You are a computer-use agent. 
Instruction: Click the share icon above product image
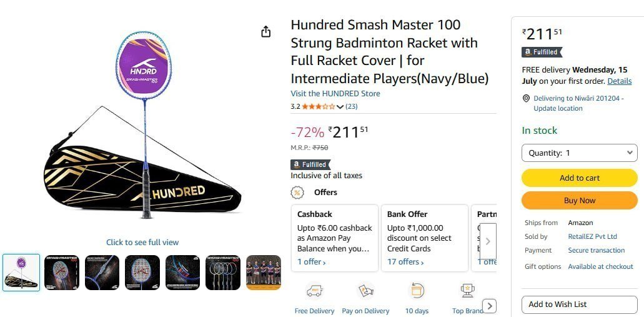coord(265,32)
